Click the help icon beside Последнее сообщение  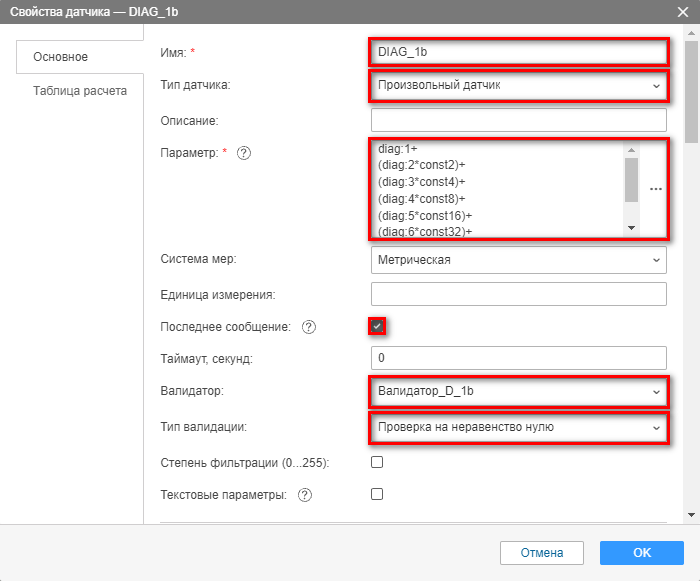tap(309, 327)
